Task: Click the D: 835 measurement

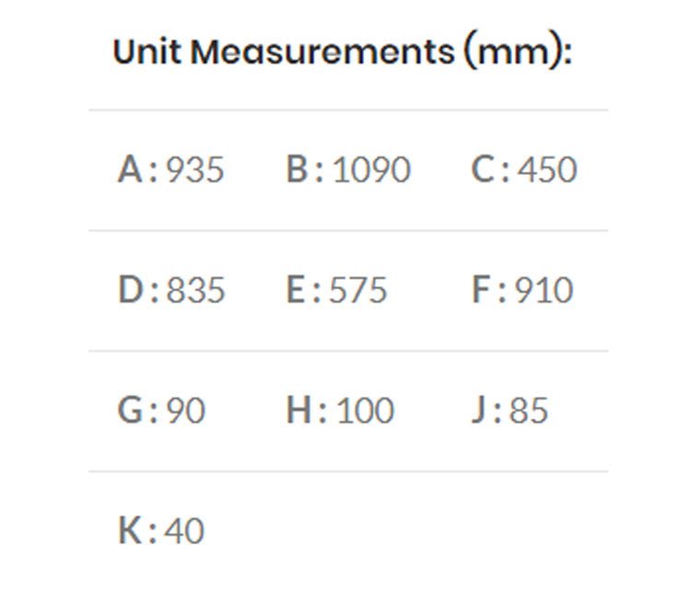Action: pos(171,291)
